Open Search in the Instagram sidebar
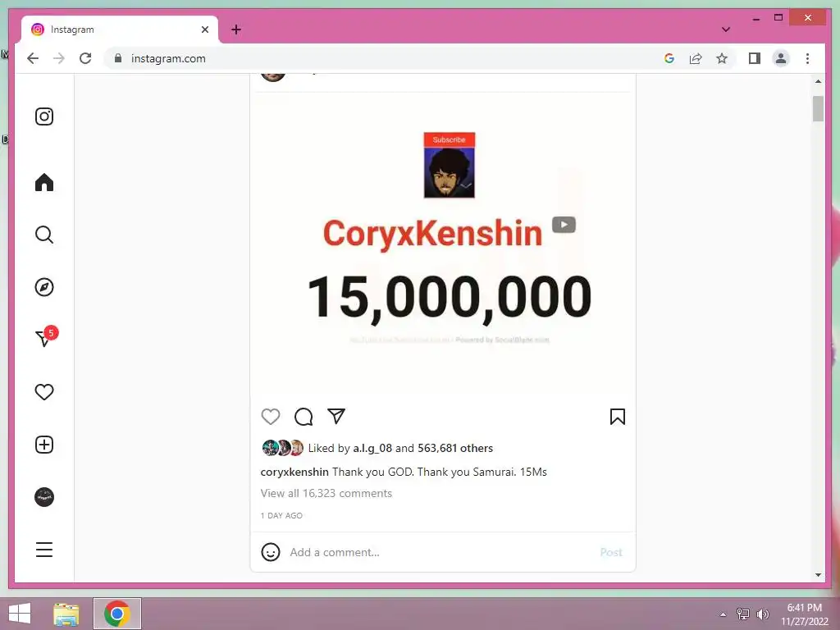840x630 pixels. coord(44,235)
